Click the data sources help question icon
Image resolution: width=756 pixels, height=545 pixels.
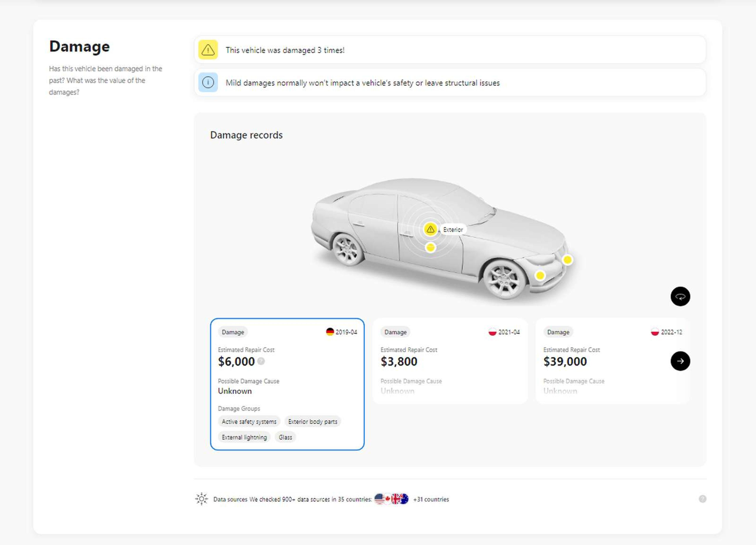(702, 499)
